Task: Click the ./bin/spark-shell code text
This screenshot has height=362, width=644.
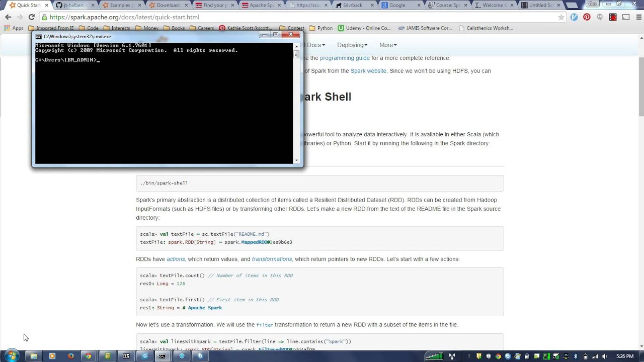Action: [x=164, y=183]
